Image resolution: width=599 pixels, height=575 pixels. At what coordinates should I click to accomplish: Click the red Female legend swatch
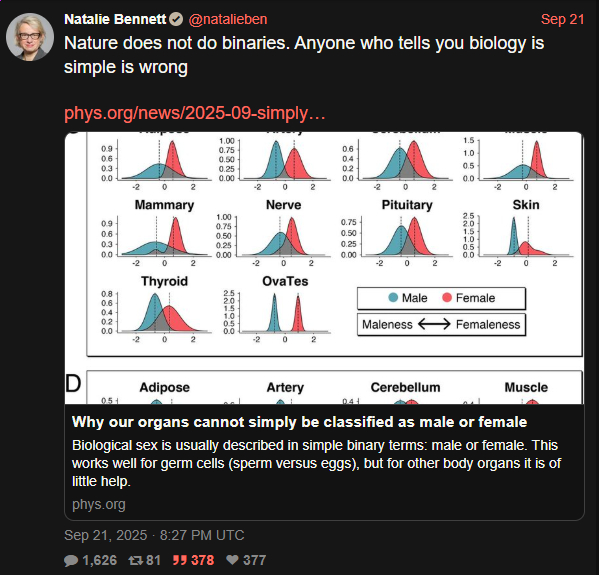[447, 297]
